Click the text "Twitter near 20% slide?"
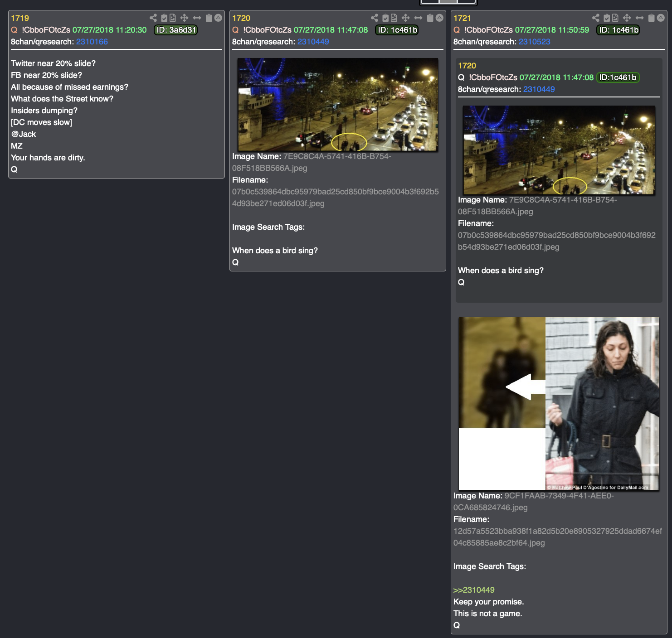The height and width of the screenshot is (638, 672). pos(54,63)
